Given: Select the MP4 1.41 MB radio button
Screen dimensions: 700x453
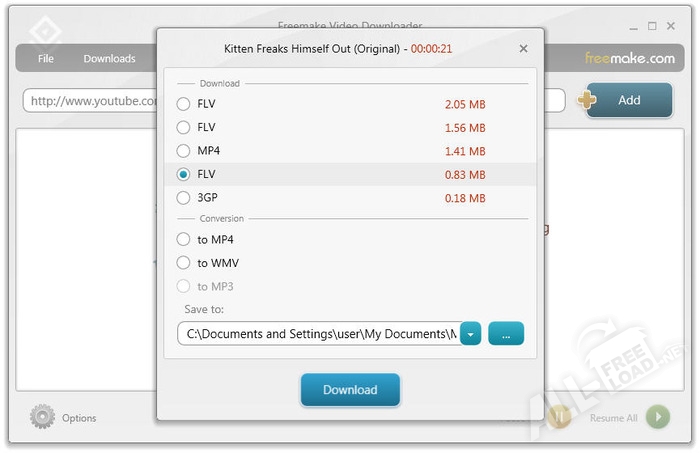Looking at the screenshot, I should point(183,151).
